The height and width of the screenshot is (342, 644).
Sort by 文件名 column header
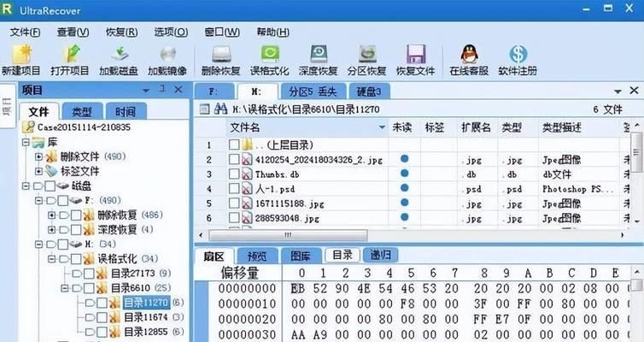click(307, 127)
